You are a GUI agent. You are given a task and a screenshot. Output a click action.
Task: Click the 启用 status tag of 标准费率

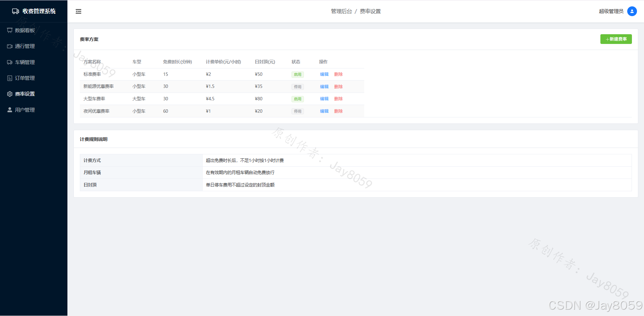pyautogui.click(x=298, y=74)
